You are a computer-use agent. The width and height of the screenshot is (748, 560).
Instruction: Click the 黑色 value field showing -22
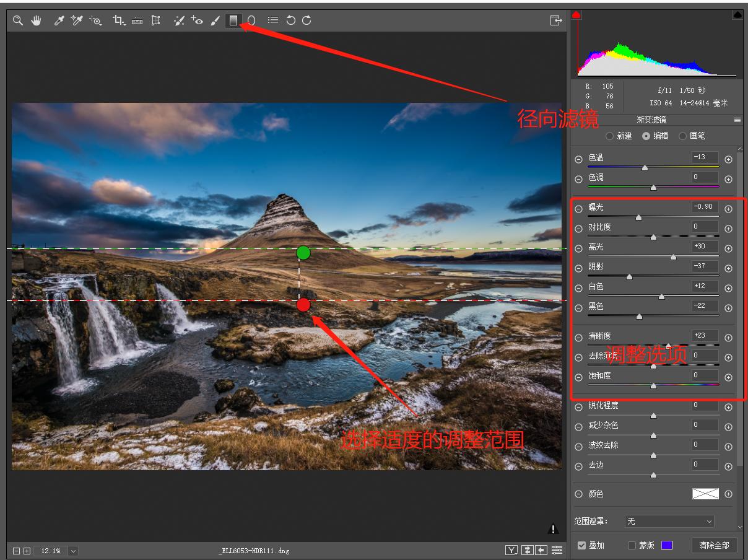point(705,306)
